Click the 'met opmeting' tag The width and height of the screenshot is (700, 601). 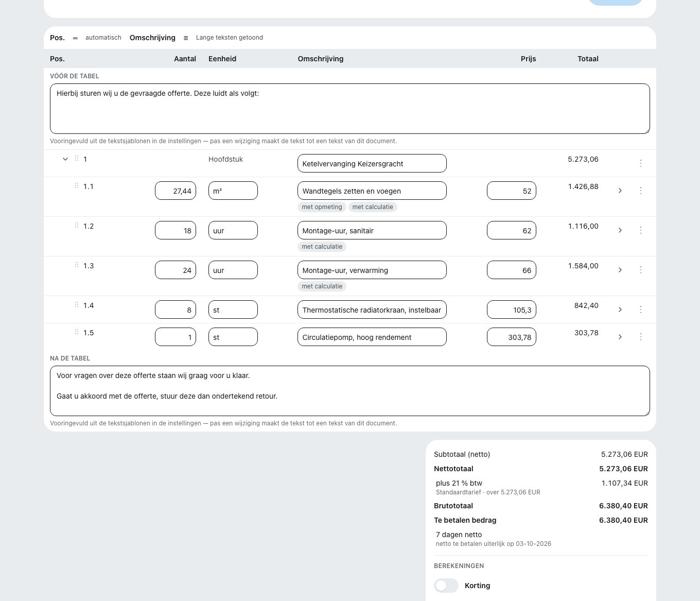(x=322, y=207)
